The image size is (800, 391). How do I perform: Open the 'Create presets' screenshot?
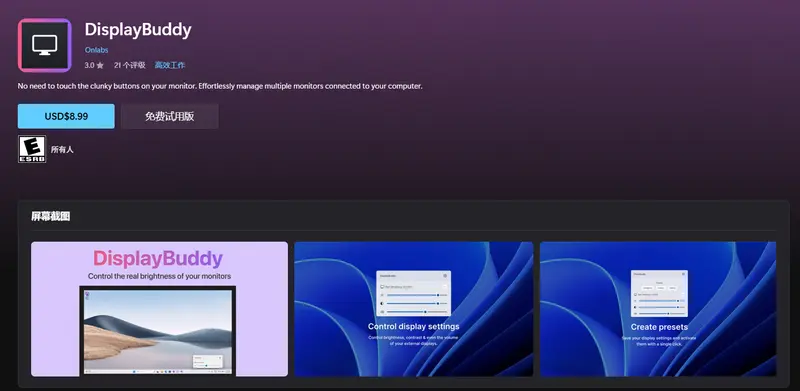click(658, 309)
